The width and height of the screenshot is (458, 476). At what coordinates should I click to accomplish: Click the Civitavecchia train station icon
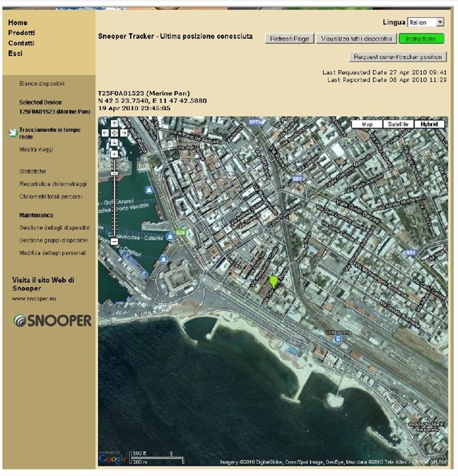point(338,339)
